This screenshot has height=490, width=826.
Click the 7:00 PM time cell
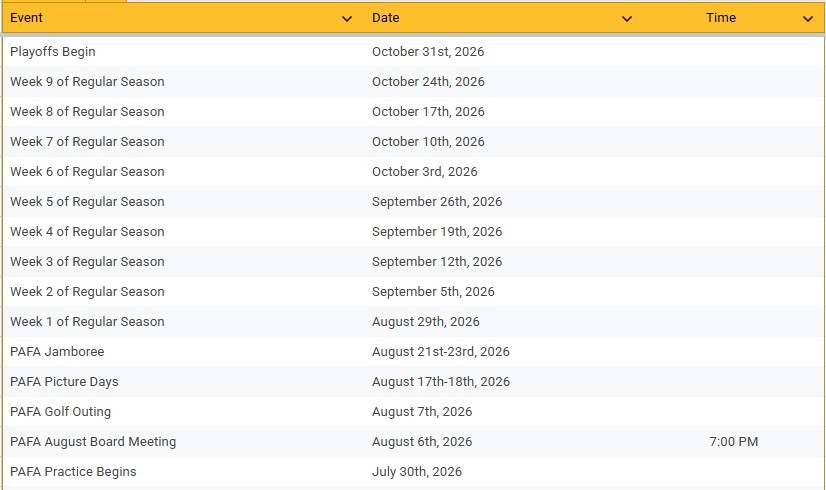tap(732, 442)
